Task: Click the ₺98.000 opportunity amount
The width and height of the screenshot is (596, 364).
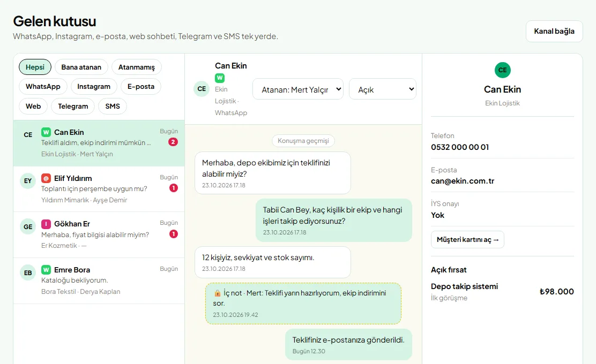Action: [557, 292]
